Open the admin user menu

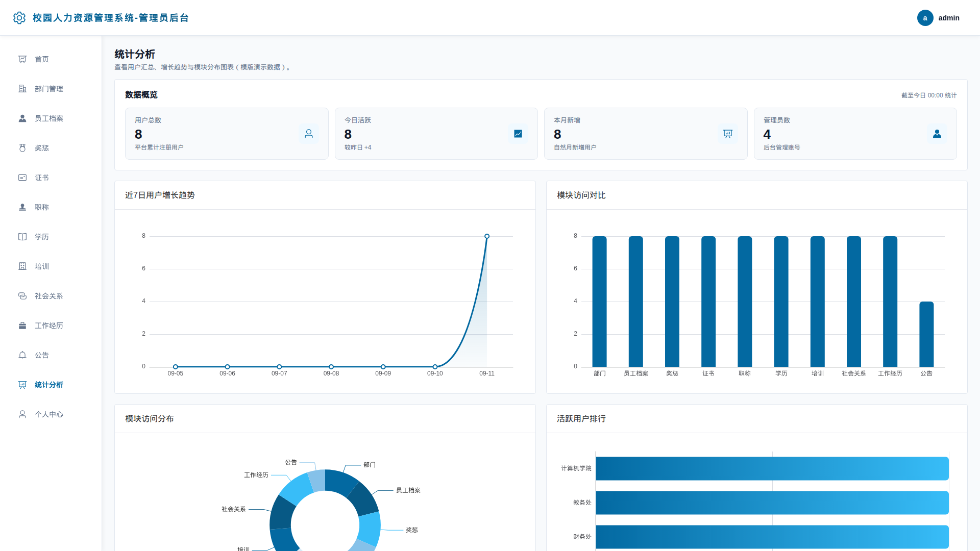click(938, 18)
